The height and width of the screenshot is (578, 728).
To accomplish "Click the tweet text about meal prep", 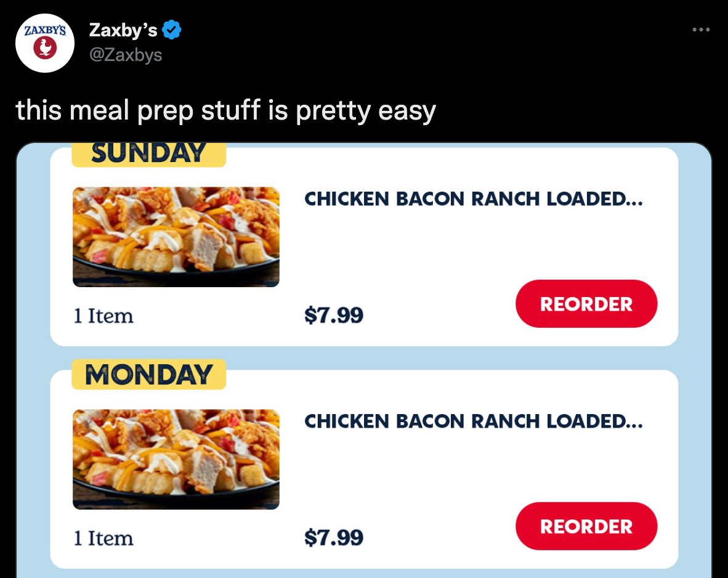I will coord(225,111).
